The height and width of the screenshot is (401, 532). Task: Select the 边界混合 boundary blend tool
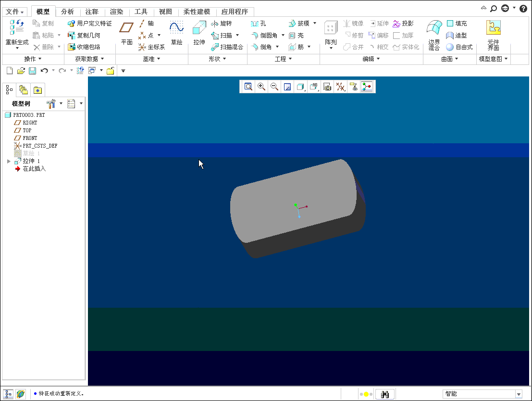(434, 35)
